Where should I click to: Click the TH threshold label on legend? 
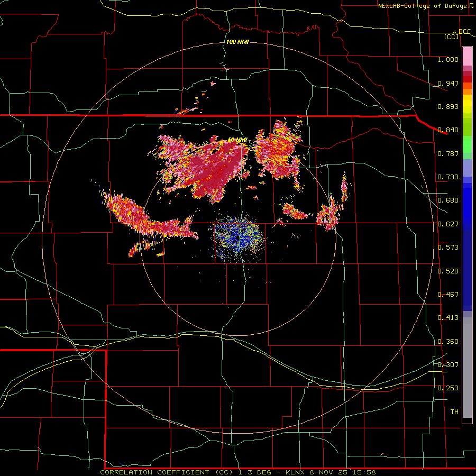coord(454,412)
